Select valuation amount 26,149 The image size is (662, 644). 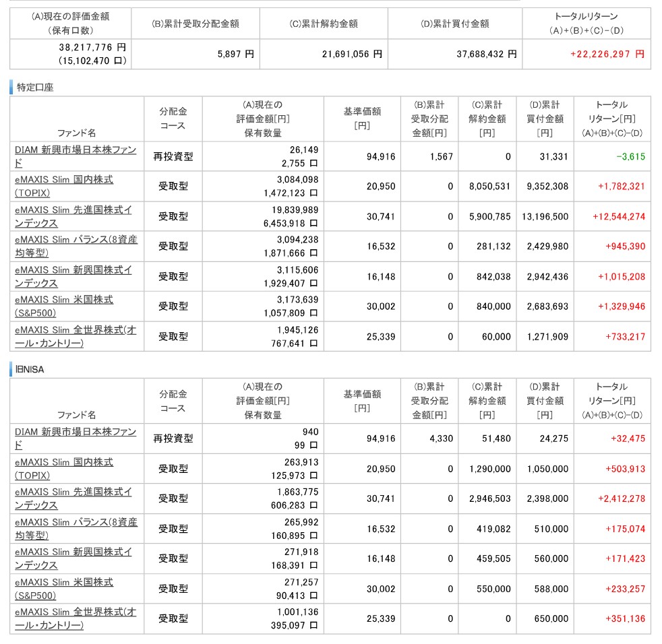point(304,150)
